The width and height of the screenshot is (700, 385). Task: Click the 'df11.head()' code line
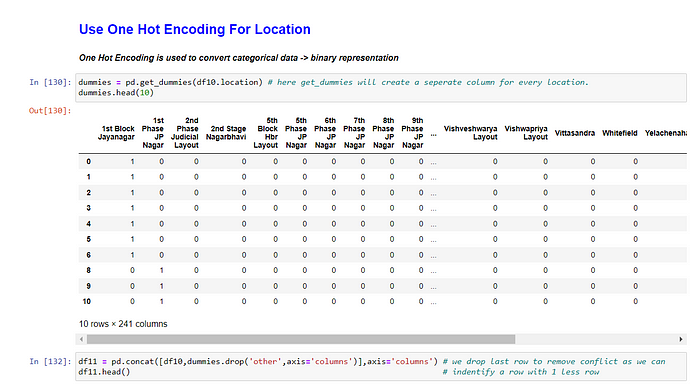tap(104, 372)
